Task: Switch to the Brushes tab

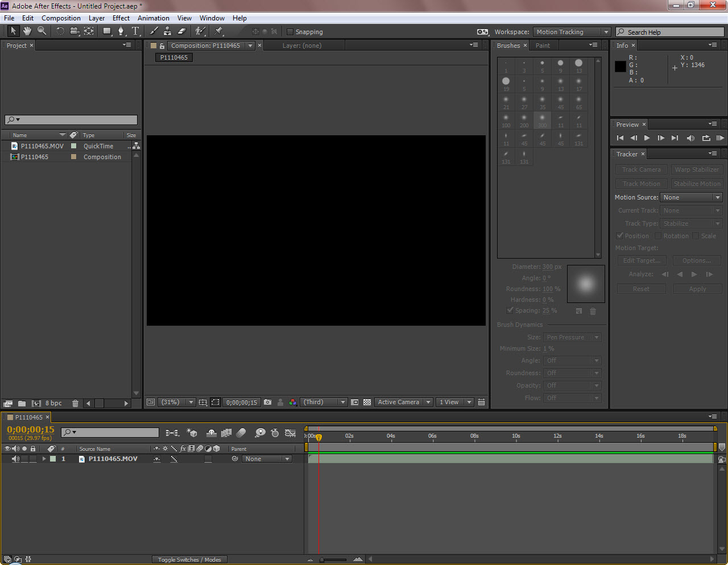Action: point(508,45)
